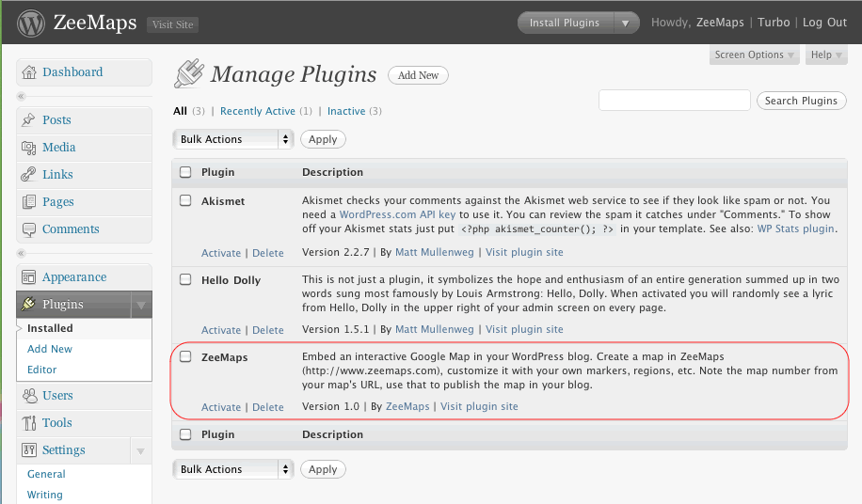
Task: Click the Comments speech bubble icon
Action: point(28,228)
